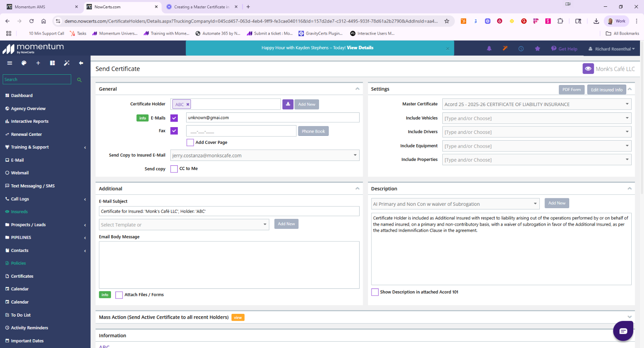Open the favorites star icon in header
644x348 pixels.
(x=537, y=48)
